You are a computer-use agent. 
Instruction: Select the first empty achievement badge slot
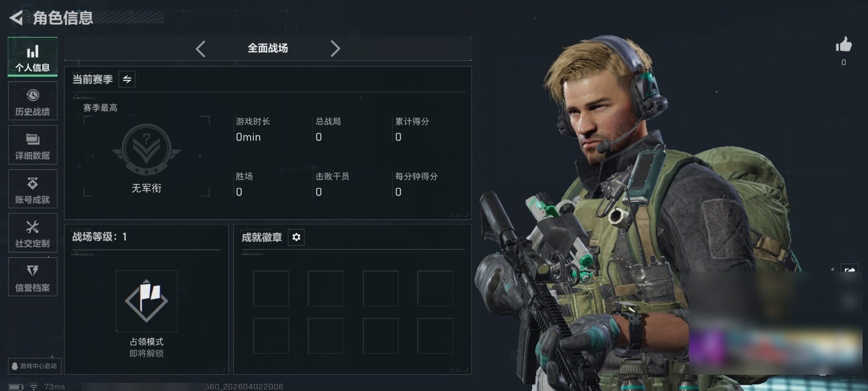pos(271,288)
